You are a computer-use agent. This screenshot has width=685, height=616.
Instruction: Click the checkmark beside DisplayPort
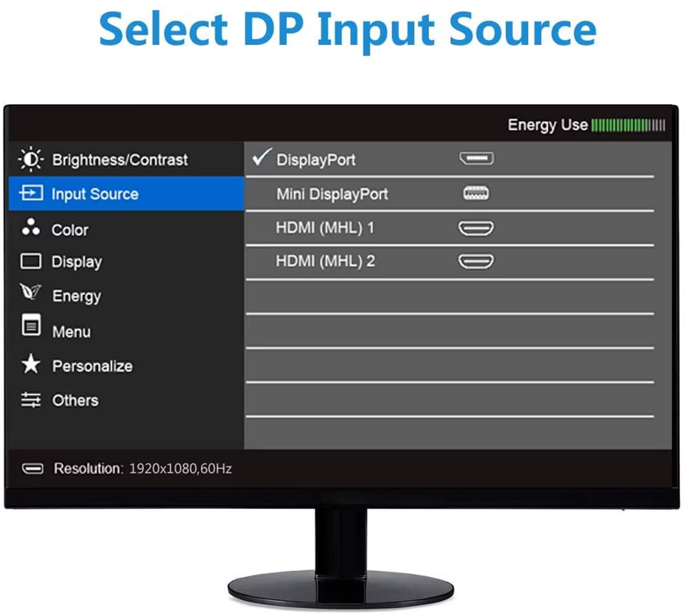pyautogui.click(x=262, y=157)
